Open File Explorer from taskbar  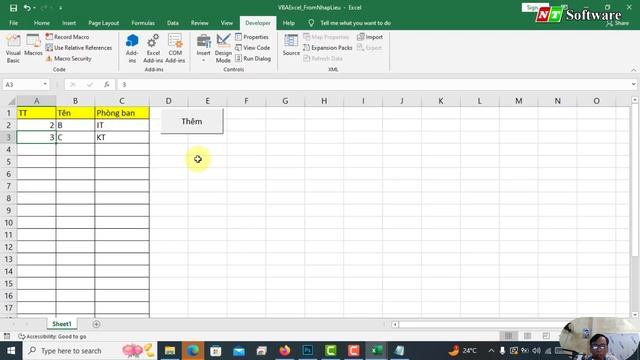click(170, 351)
